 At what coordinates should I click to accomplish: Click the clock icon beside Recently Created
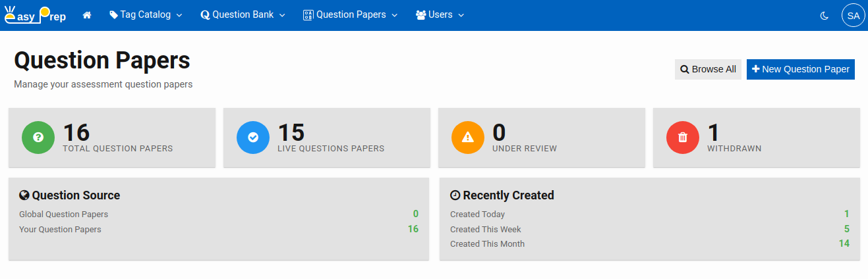click(455, 195)
